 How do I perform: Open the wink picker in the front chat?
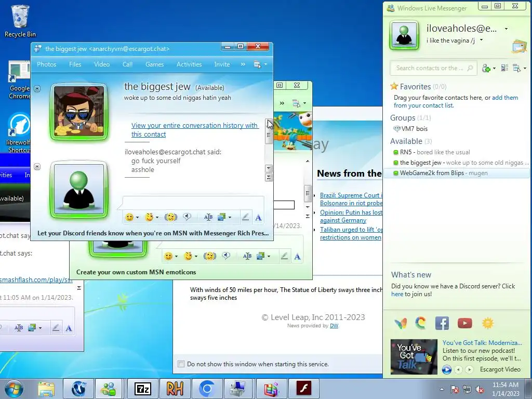click(x=149, y=217)
